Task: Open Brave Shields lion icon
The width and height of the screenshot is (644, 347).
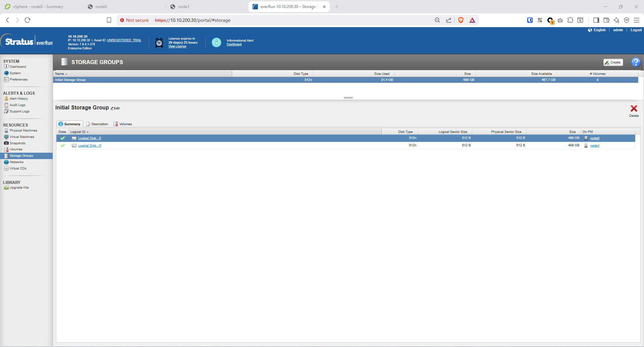Action: [x=461, y=20]
